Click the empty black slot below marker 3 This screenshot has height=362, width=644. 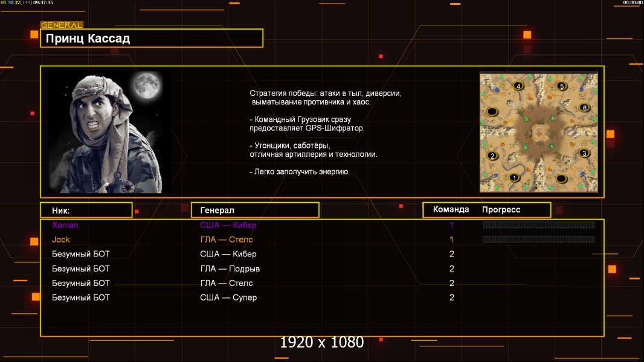[x=561, y=179]
